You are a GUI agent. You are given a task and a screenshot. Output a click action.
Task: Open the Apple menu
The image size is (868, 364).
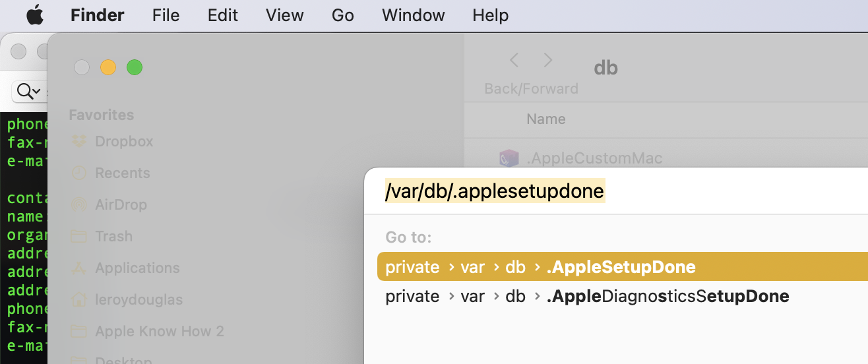point(34,15)
